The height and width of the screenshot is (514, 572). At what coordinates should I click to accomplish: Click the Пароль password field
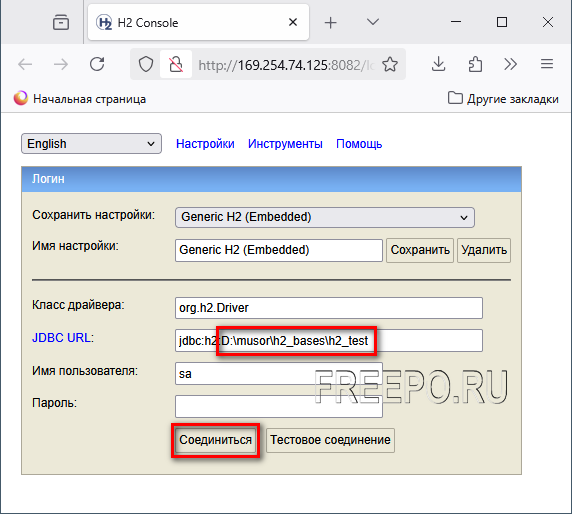(279, 406)
